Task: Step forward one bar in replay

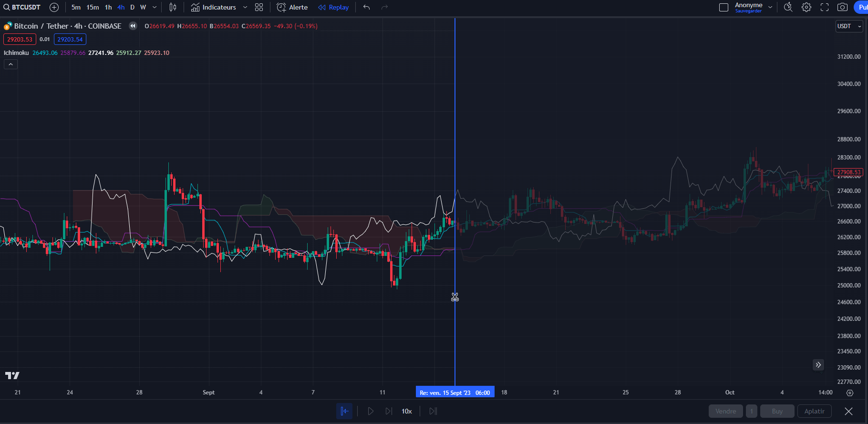Action: click(x=389, y=411)
